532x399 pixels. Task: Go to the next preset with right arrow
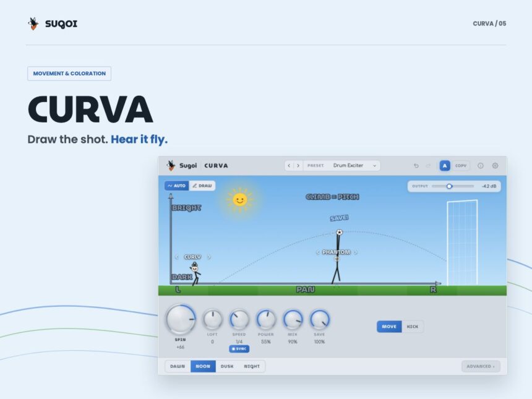point(298,166)
